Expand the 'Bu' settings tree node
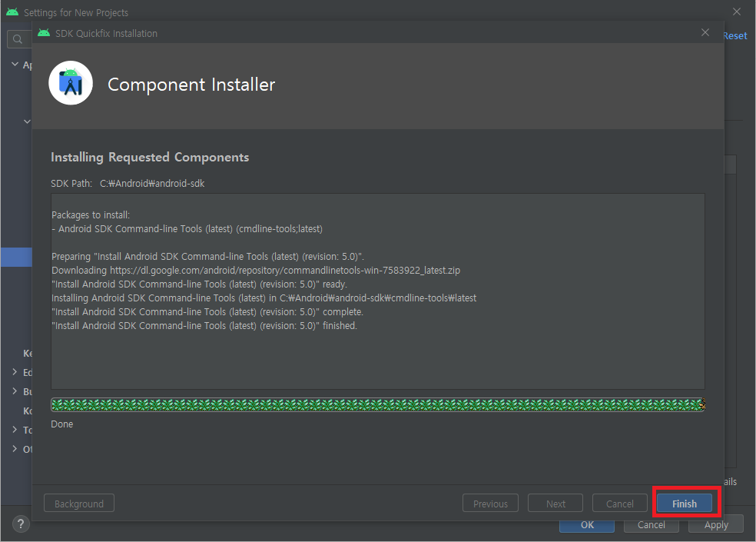Screen dimensions: 756x542 coord(15,391)
